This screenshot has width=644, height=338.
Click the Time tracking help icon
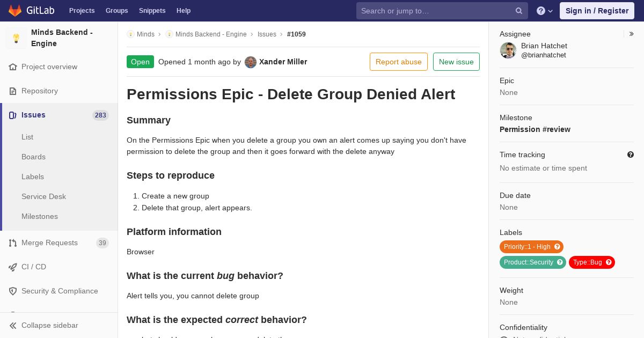point(631,155)
